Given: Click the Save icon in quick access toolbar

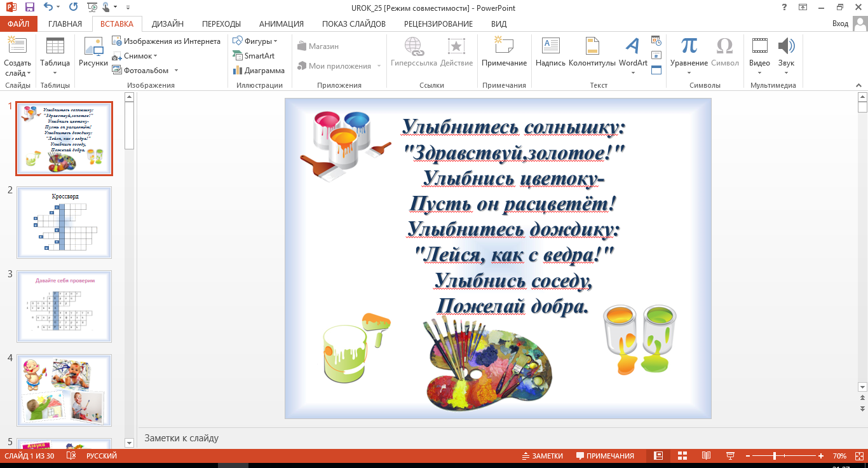Looking at the screenshot, I should point(29,8).
